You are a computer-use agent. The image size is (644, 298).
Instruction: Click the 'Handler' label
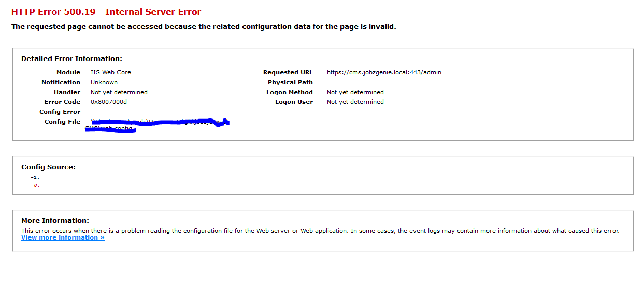click(x=67, y=92)
